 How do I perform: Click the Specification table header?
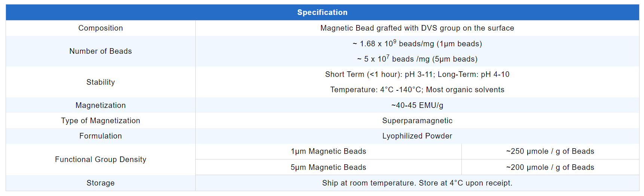coord(322,12)
